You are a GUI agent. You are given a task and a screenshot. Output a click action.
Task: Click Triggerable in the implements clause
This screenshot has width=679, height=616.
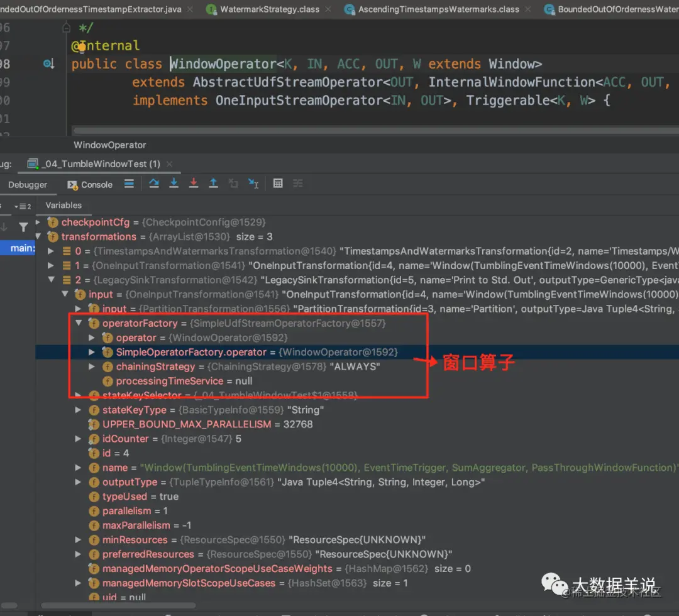click(x=508, y=101)
